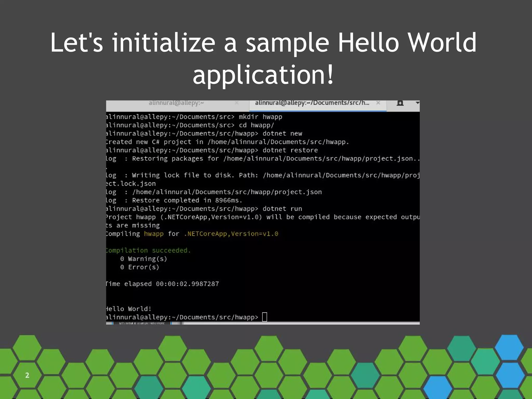Click the 'dotnet new' command line
The image size is (532, 399).
point(204,134)
